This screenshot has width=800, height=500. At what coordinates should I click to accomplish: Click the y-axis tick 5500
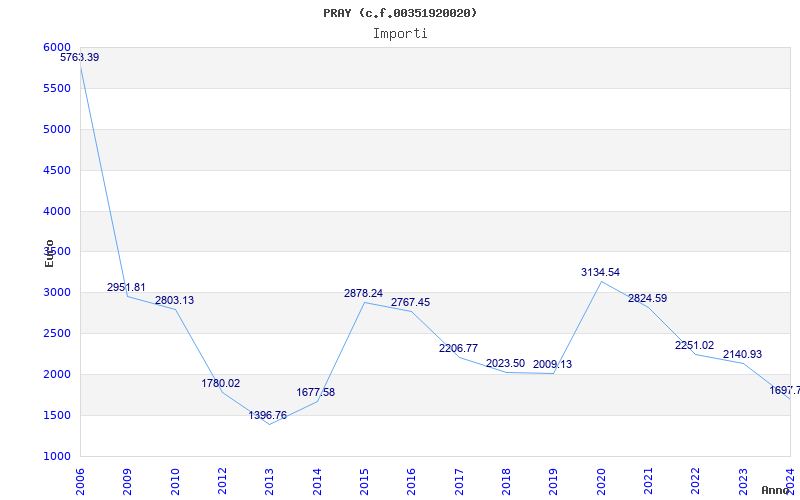click(x=57, y=88)
